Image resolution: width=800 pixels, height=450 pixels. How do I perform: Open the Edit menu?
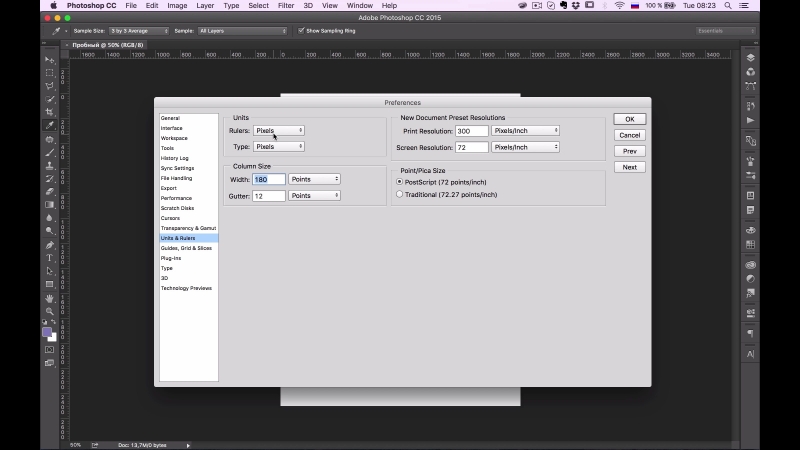point(152,6)
